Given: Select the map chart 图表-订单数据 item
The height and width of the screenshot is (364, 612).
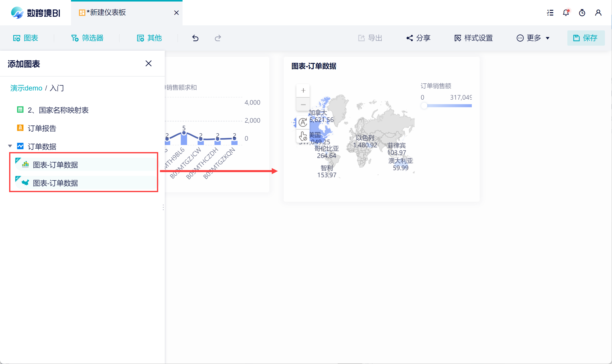Looking at the screenshot, I should point(55,183).
